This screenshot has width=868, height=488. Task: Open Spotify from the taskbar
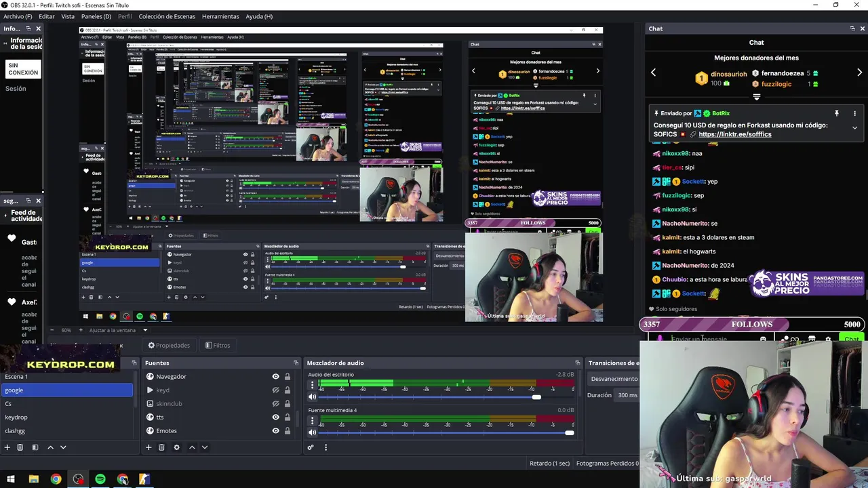click(100, 479)
